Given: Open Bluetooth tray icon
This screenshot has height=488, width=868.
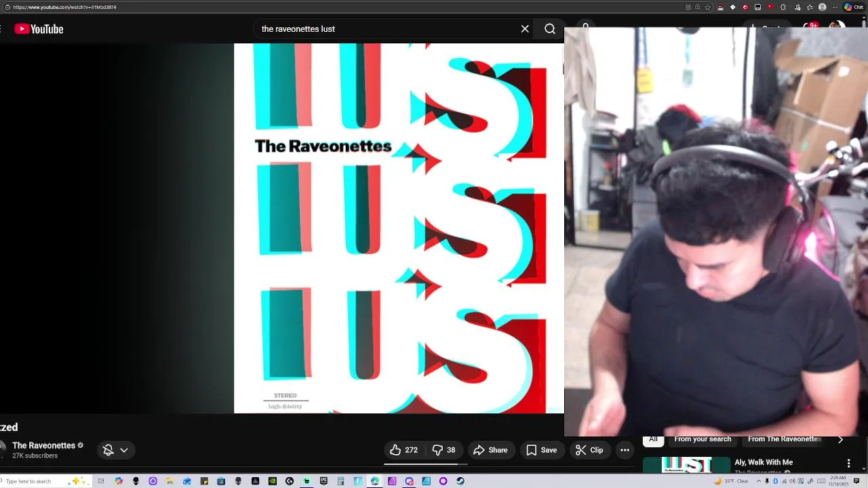Looking at the screenshot, I should [x=776, y=481].
